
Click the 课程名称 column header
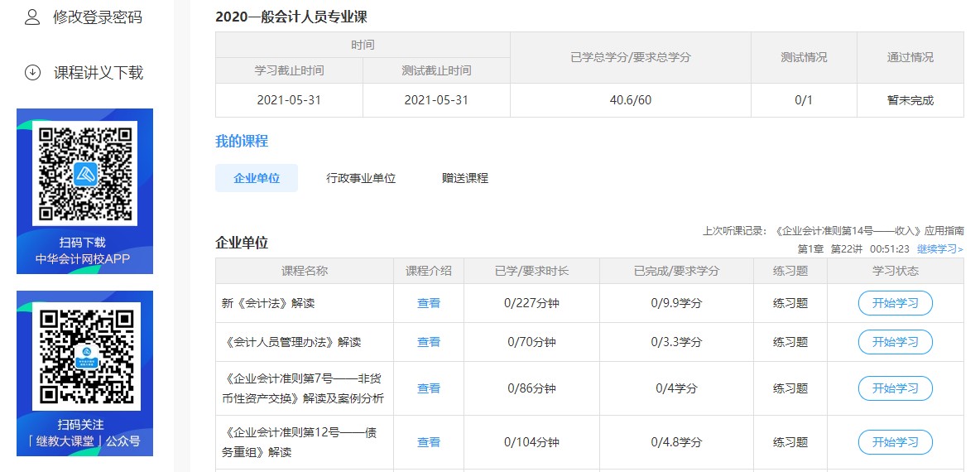pos(305,272)
